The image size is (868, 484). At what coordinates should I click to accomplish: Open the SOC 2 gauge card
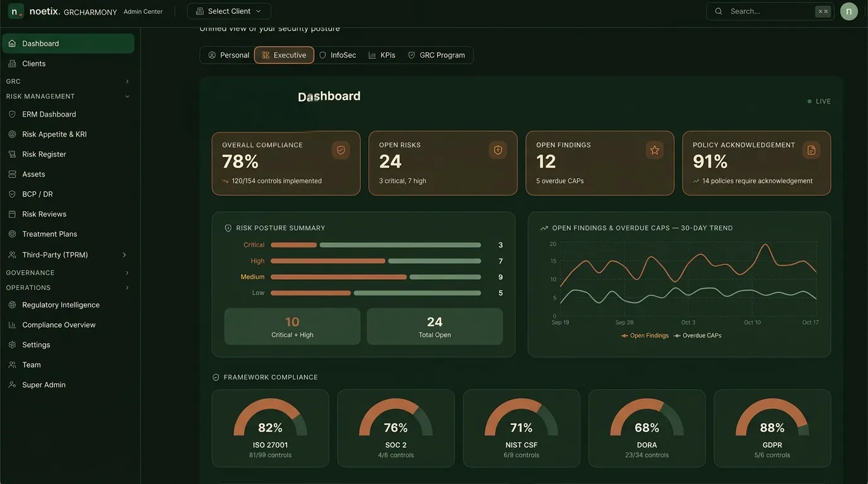[x=396, y=429]
